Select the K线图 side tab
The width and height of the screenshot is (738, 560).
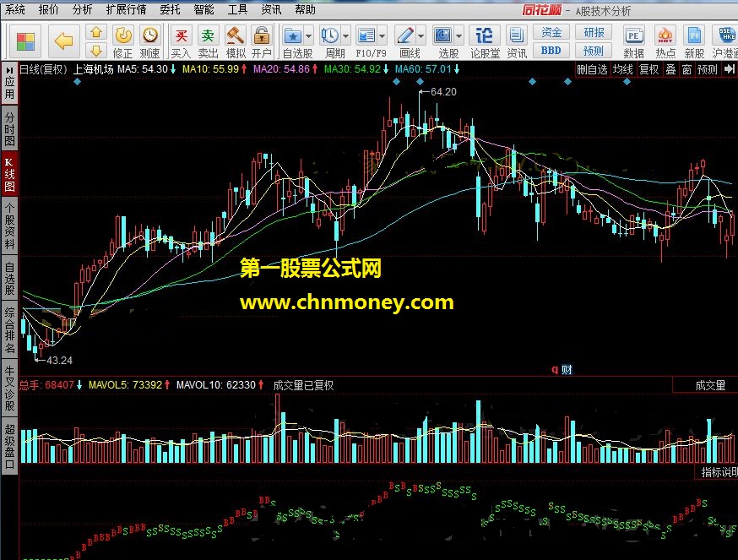pyautogui.click(x=9, y=174)
